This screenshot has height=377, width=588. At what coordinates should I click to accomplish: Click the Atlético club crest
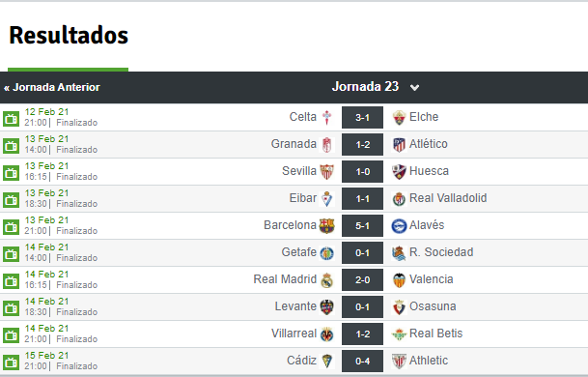coord(399,145)
